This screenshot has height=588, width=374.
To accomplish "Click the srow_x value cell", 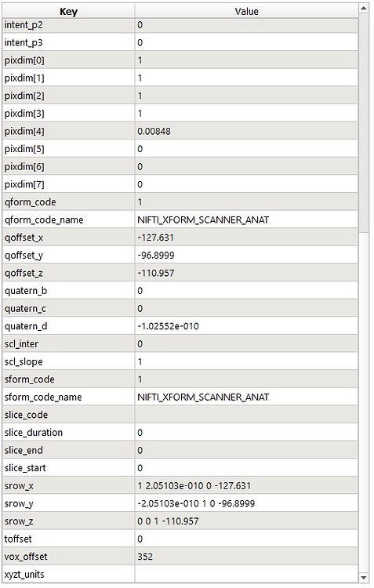I will [x=246, y=485].
